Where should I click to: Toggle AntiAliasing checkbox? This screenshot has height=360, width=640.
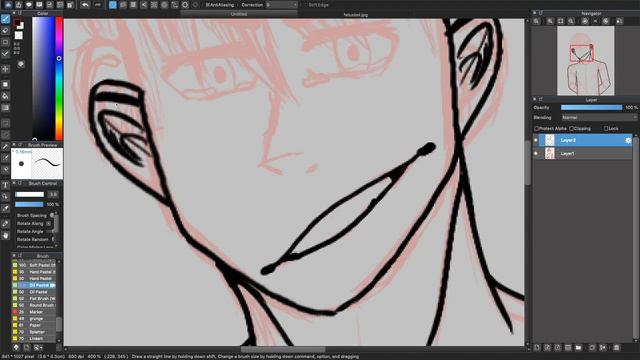pyautogui.click(x=208, y=5)
